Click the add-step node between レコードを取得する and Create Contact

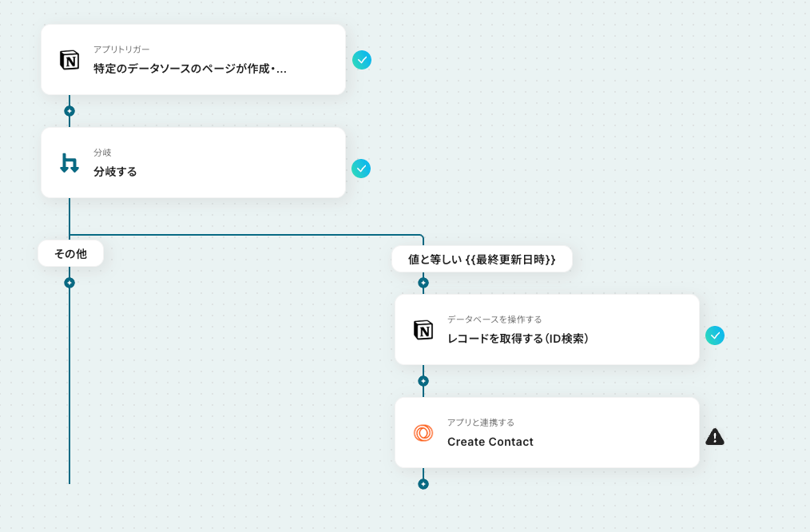coord(423,381)
